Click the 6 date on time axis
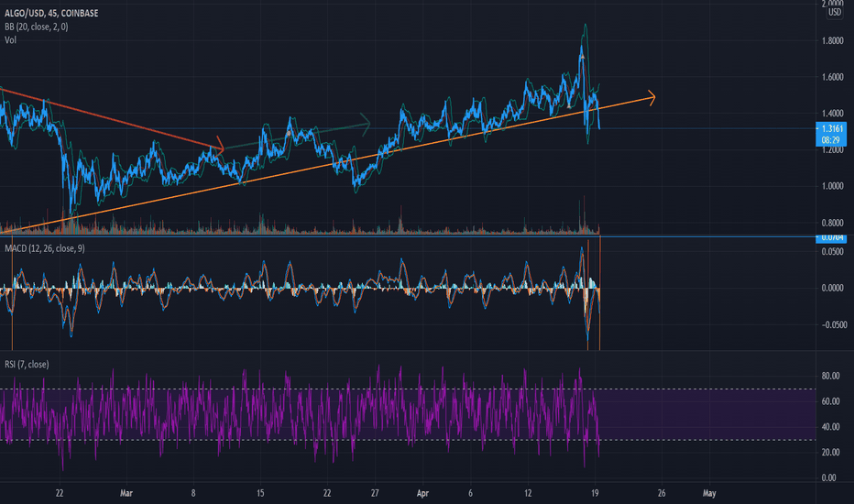 470,493
